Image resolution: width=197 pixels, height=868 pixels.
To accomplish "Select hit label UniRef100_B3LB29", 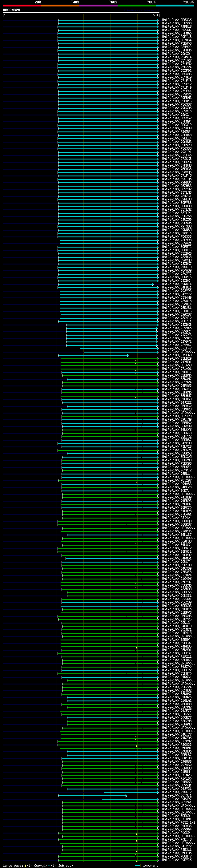I will (177, 359).
